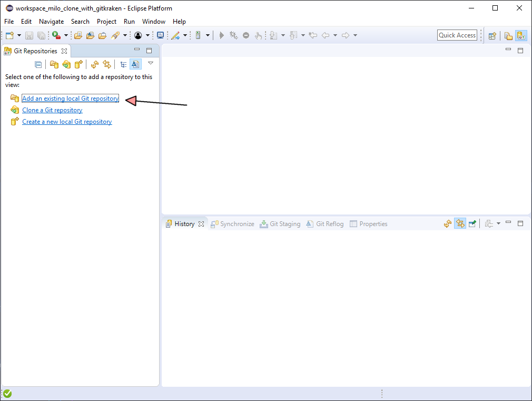Switch to the Git perspective icon
Image resolution: width=532 pixels, height=401 pixels.
(x=521, y=35)
